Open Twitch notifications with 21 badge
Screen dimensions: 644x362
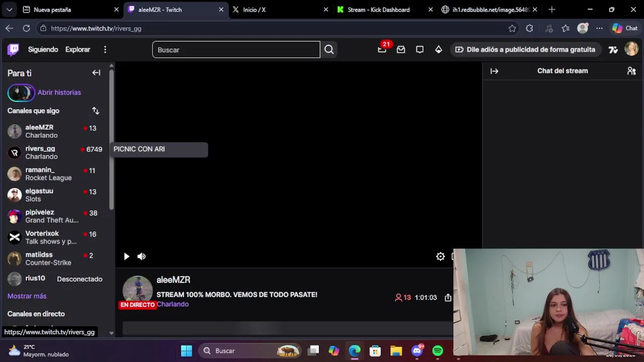(x=382, y=49)
